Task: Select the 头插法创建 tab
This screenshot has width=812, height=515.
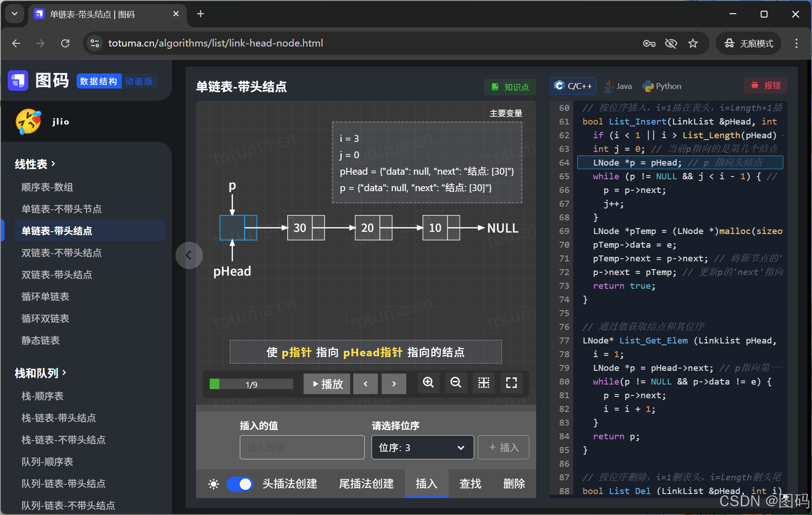Action: coord(290,484)
